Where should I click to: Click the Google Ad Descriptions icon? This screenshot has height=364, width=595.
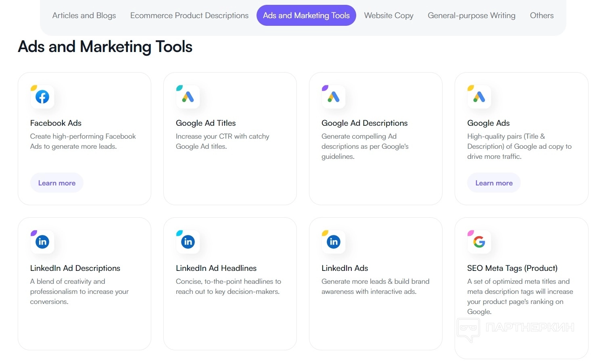[334, 97]
